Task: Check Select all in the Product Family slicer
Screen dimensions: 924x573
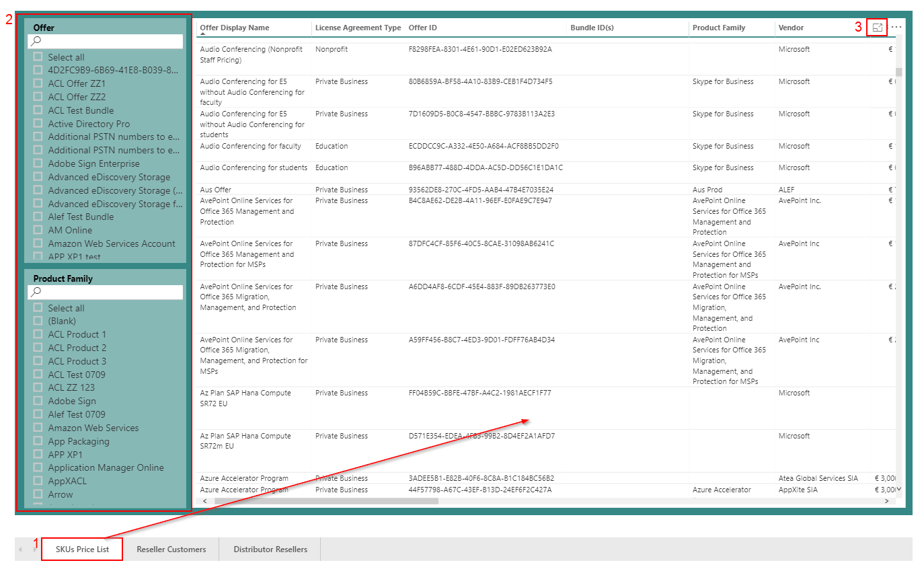Action: tap(38, 308)
